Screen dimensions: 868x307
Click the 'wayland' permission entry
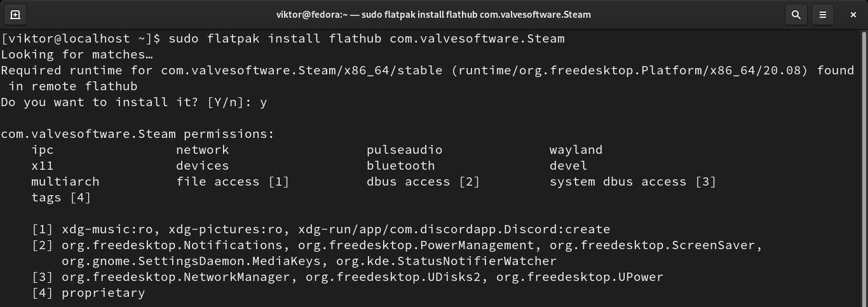pyautogui.click(x=576, y=150)
